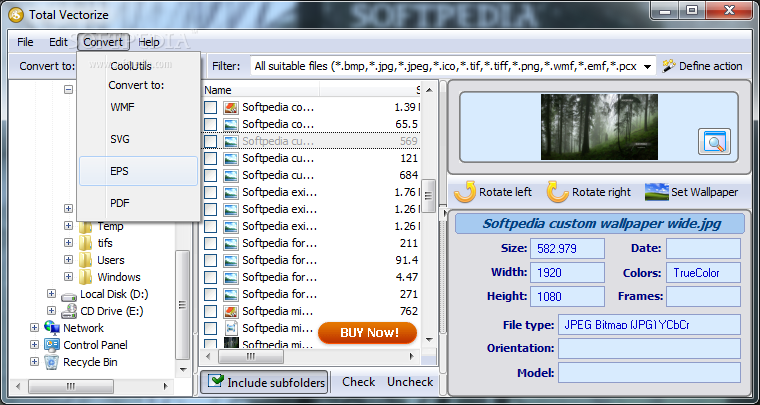This screenshot has width=760, height=405.
Task: Check the box for the 121 file row
Action: 210,158
